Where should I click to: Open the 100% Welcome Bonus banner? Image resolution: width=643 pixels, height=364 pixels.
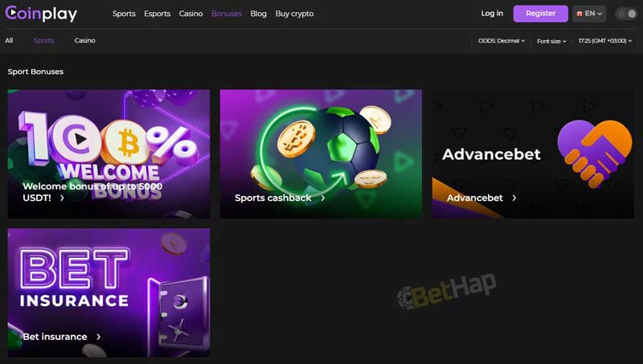point(109,153)
